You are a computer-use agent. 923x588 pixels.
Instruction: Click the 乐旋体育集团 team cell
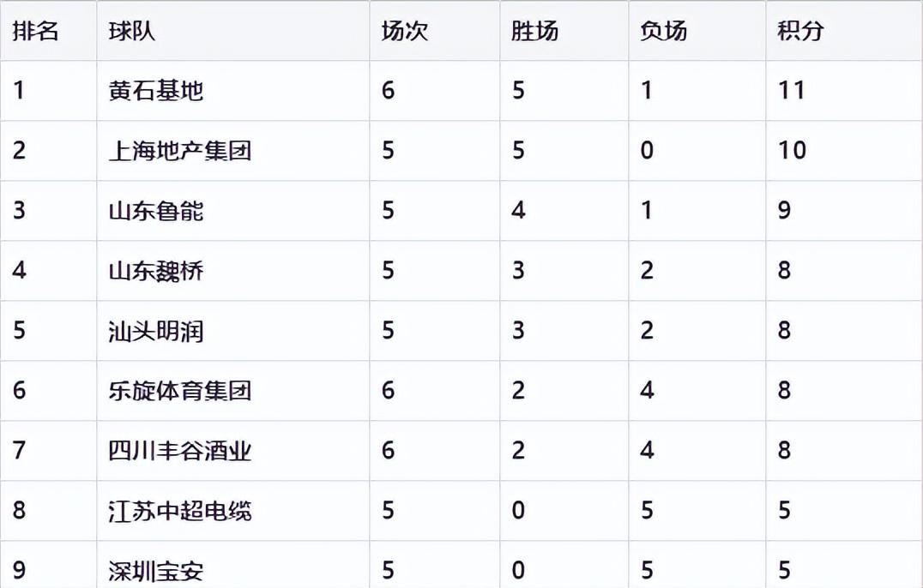[179, 391]
